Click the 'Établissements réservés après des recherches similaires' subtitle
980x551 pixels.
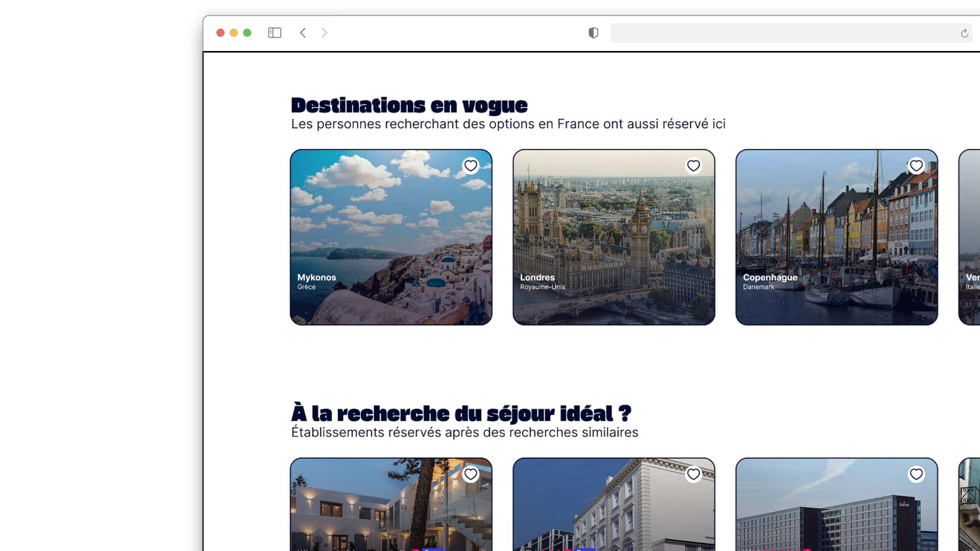[464, 433]
